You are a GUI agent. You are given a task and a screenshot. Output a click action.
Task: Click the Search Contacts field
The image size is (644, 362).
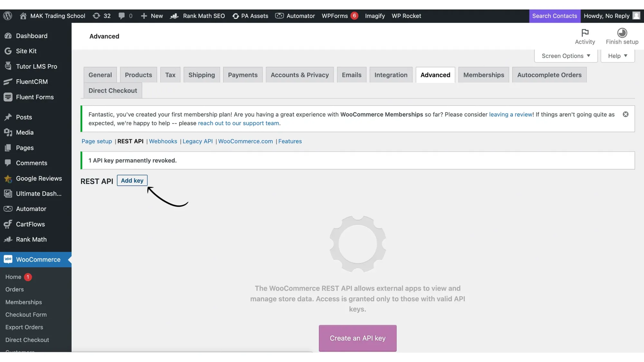554,16
